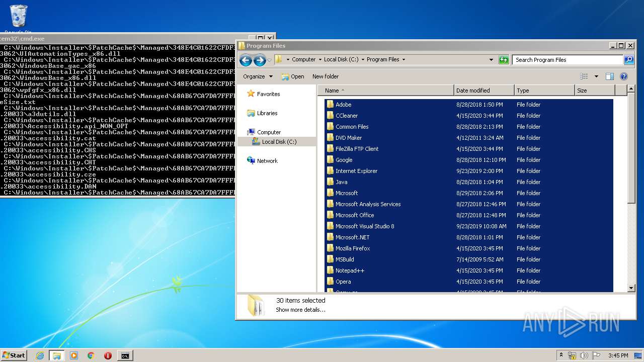The image size is (644, 362).
Task: Sort by the Date modified column
Action: click(484, 90)
